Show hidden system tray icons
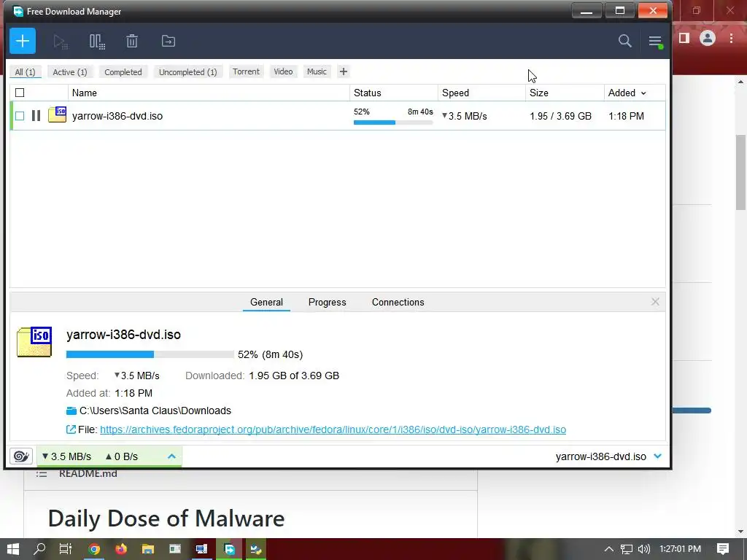Image resolution: width=747 pixels, height=560 pixels. [x=609, y=549]
